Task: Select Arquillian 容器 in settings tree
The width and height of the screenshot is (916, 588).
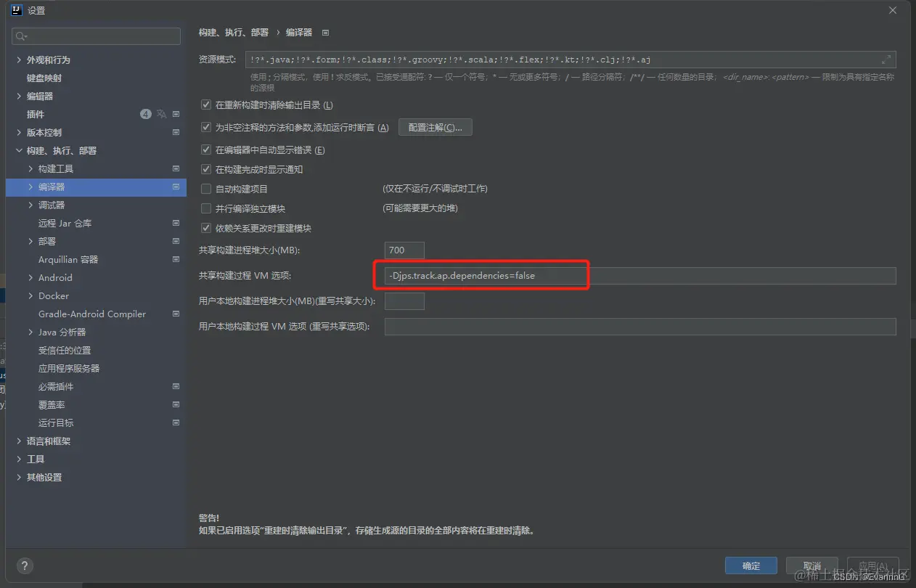Action: [68, 259]
